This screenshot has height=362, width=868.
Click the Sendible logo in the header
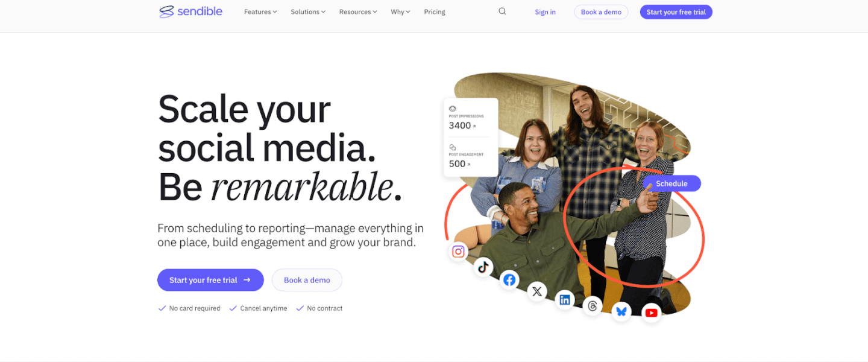click(190, 11)
